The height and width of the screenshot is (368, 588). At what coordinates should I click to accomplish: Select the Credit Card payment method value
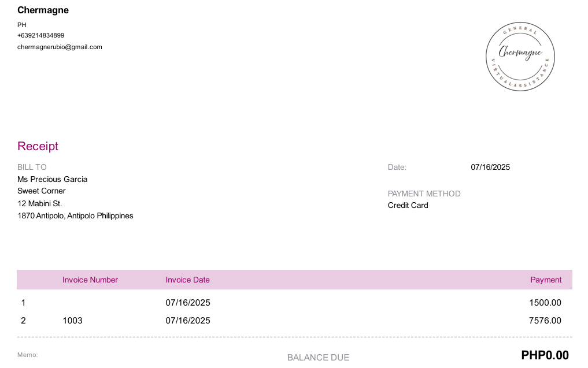pos(408,205)
